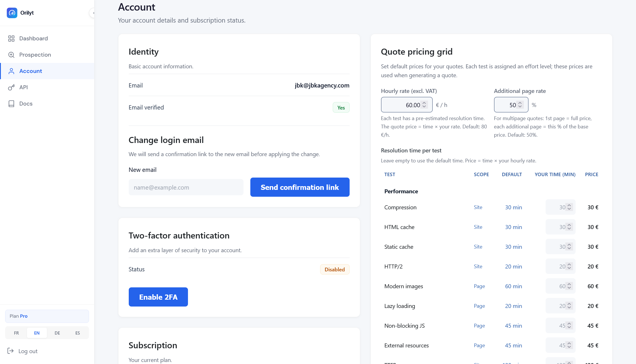Click the Account person icon
This screenshot has width=636, height=364.
(x=11, y=71)
